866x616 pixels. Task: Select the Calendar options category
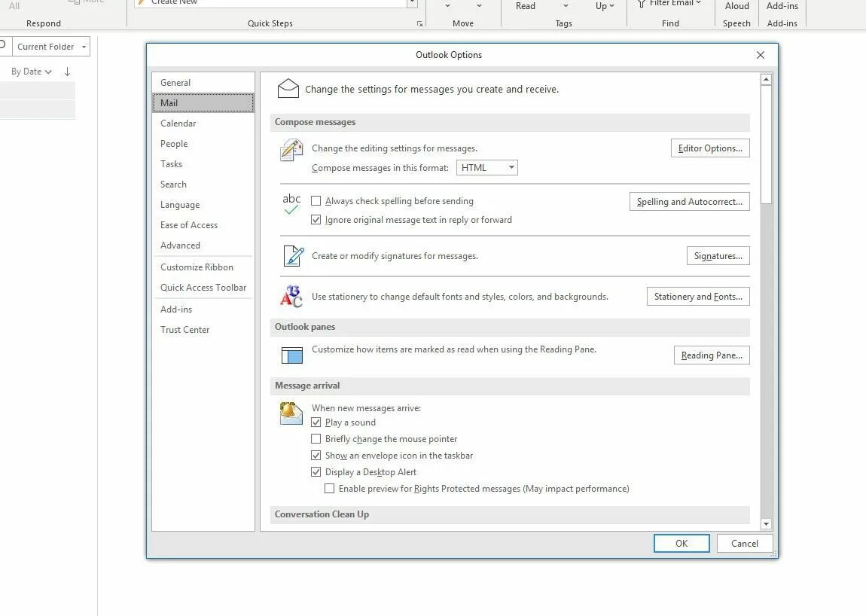tap(203, 124)
